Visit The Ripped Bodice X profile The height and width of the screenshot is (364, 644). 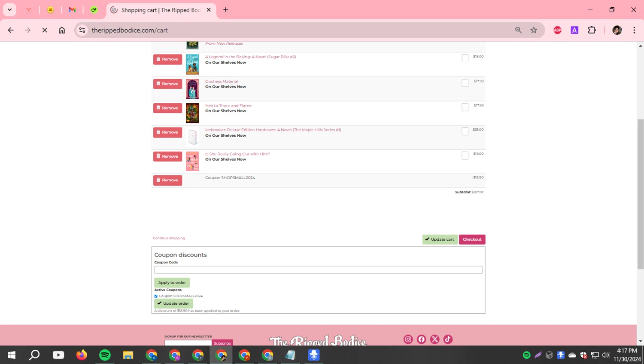tap(435, 340)
